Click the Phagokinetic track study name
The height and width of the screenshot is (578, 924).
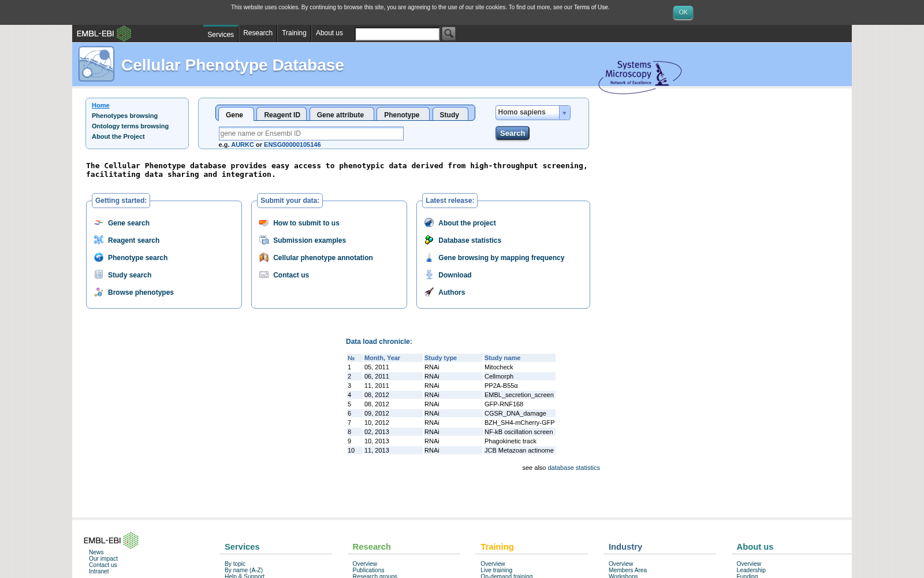[511, 441]
